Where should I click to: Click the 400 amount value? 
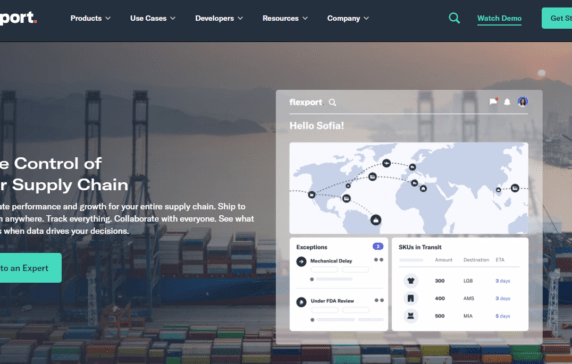[440, 298]
